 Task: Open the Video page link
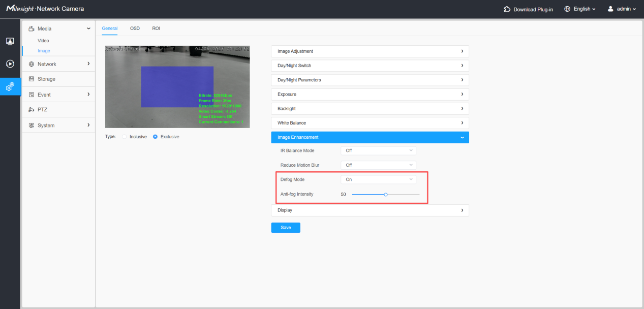point(43,41)
